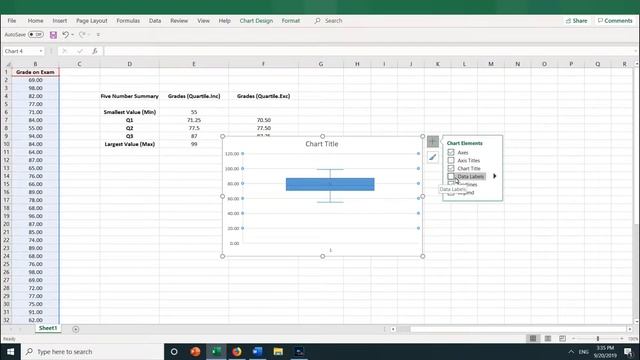640x360 pixels.
Task: Open the Help tab
Action: [224, 20]
